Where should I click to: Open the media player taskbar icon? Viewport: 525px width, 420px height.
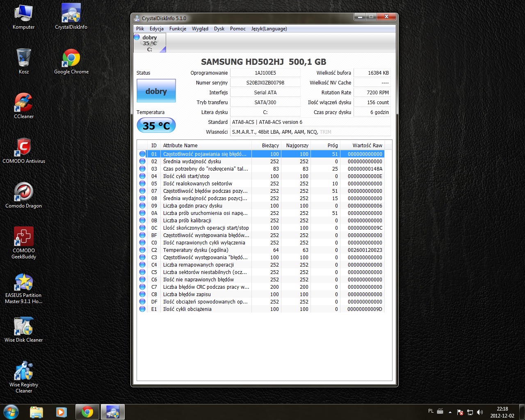62,412
